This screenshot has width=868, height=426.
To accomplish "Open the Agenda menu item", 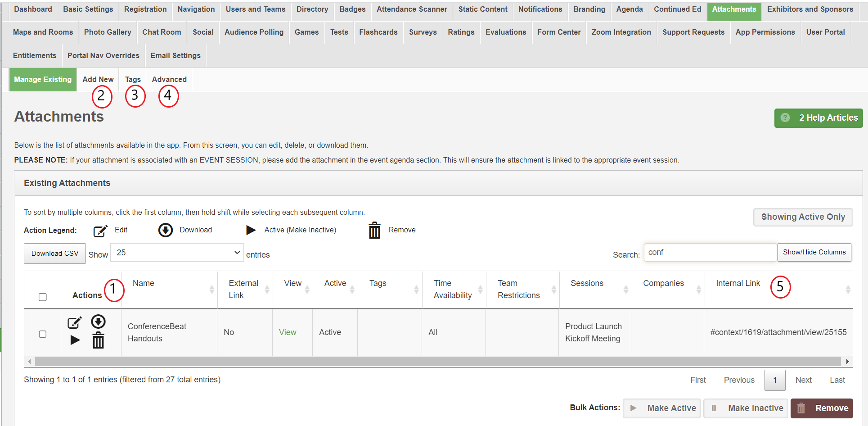I will 629,9.
